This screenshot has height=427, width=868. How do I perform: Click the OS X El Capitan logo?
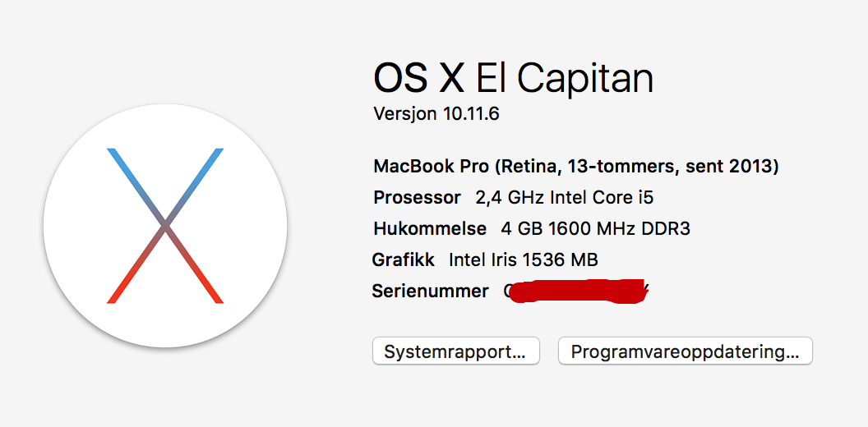coord(165,225)
